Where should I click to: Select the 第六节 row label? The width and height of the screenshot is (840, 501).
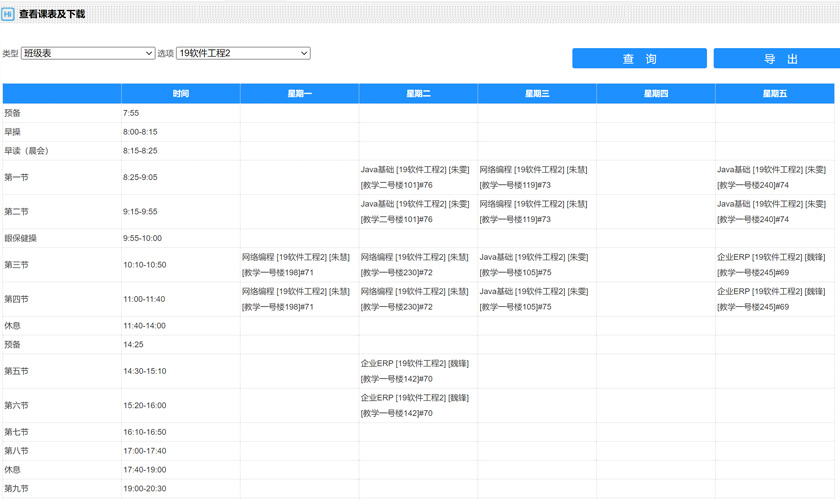[16, 405]
